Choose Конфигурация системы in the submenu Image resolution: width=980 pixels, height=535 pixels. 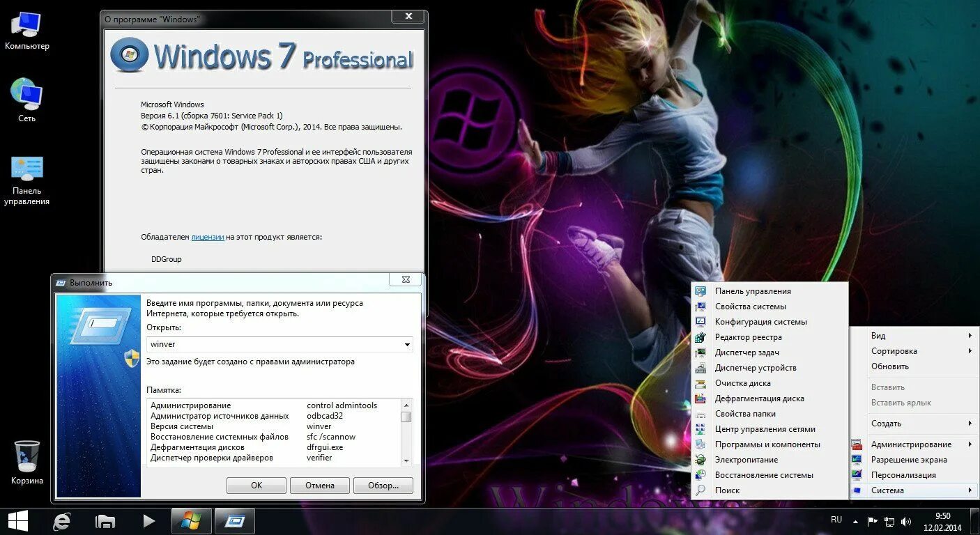[x=770, y=322]
